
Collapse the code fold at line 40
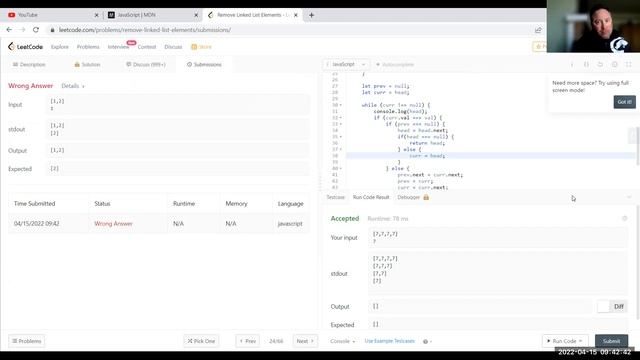tap(341, 169)
